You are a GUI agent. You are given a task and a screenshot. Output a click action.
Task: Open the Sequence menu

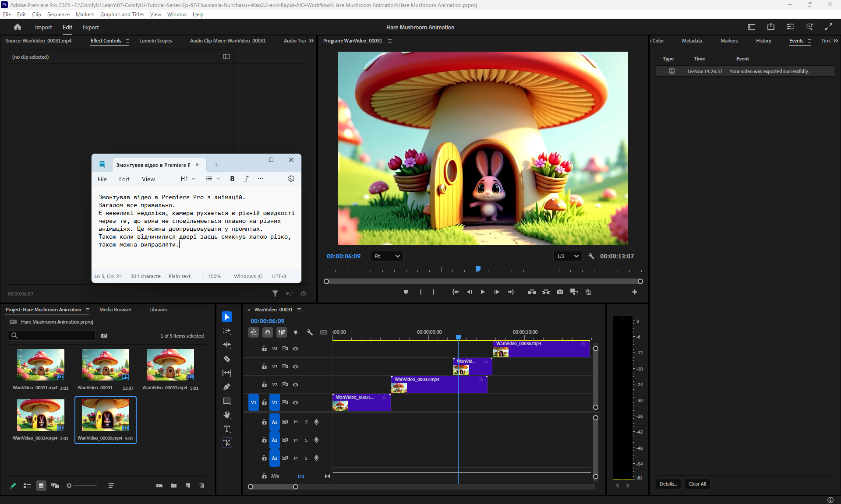coord(58,14)
